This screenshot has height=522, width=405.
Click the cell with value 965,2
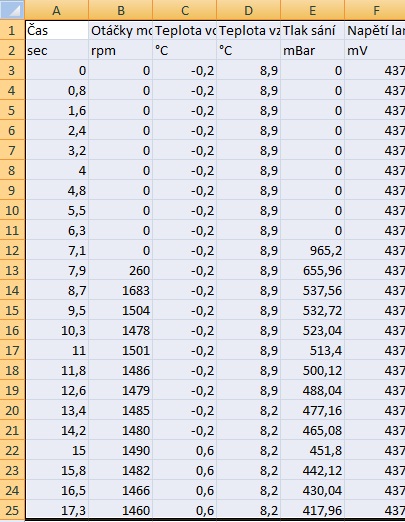pos(313,250)
